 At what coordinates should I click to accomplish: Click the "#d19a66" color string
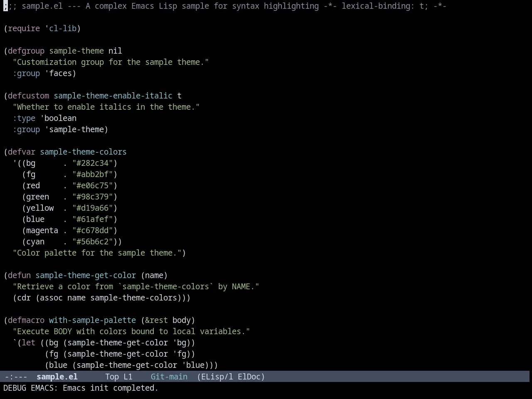point(92,208)
